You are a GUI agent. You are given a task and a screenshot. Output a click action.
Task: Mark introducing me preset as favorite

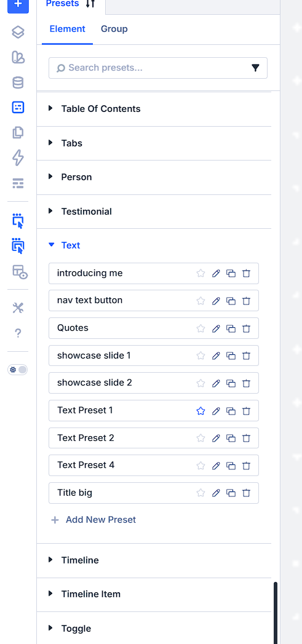click(x=201, y=273)
